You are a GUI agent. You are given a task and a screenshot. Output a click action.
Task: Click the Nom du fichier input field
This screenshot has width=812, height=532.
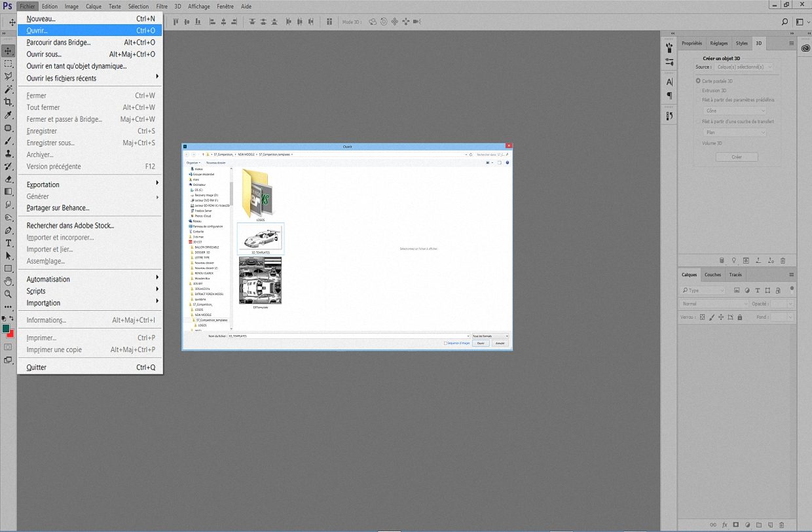tap(348, 336)
